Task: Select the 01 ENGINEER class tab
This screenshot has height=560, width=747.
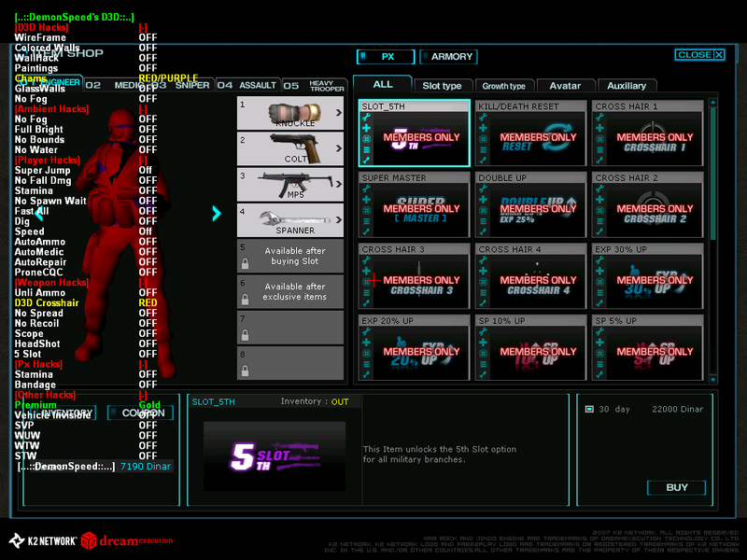Action: [x=50, y=82]
